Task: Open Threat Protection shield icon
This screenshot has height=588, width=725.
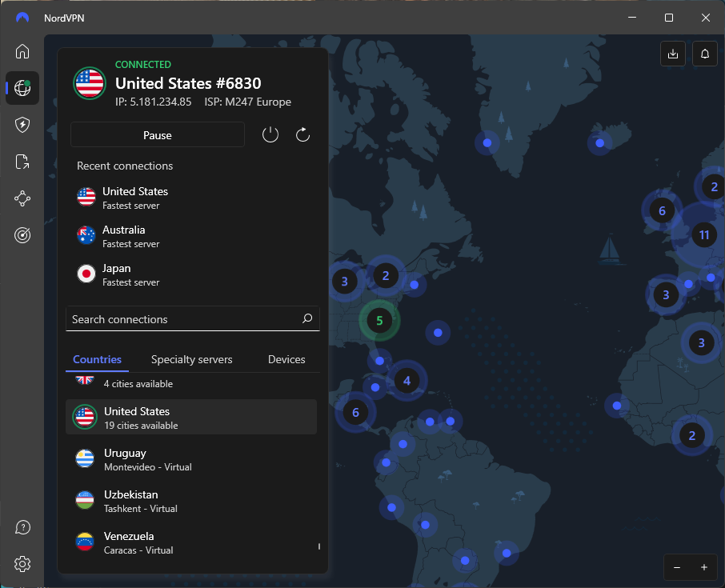Action: [x=22, y=125]
